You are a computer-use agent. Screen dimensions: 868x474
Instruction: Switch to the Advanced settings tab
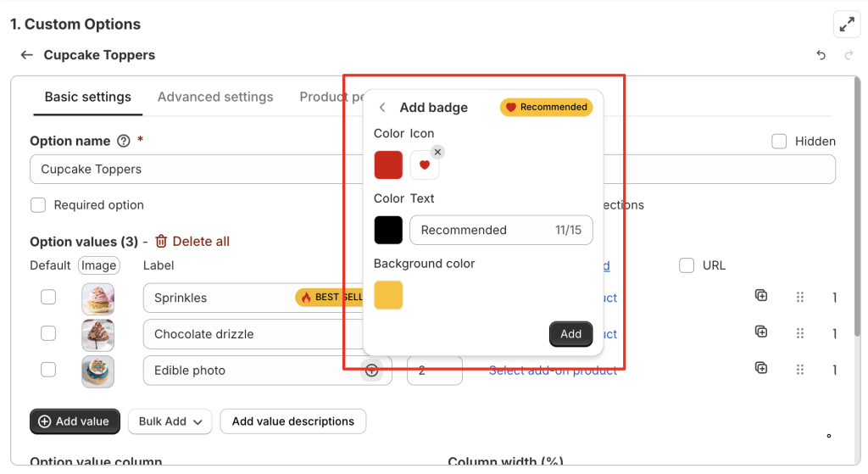(x=215, y=97)
